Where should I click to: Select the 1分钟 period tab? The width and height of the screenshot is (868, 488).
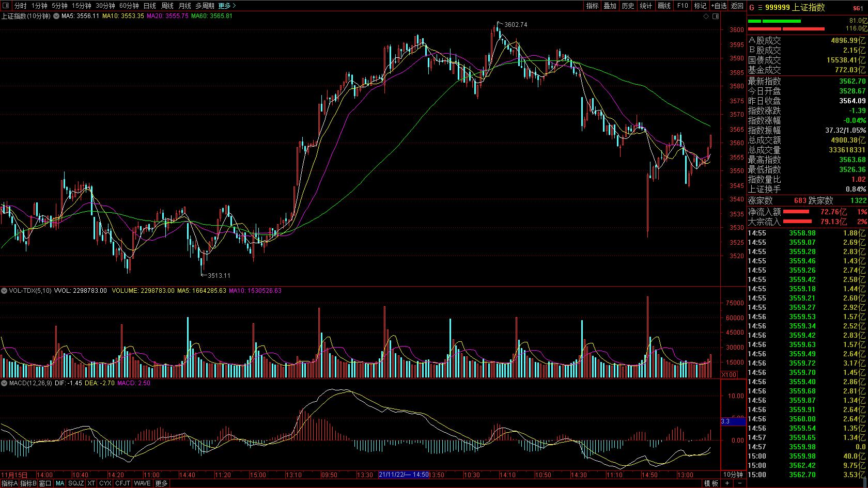[x=39, y=6]
